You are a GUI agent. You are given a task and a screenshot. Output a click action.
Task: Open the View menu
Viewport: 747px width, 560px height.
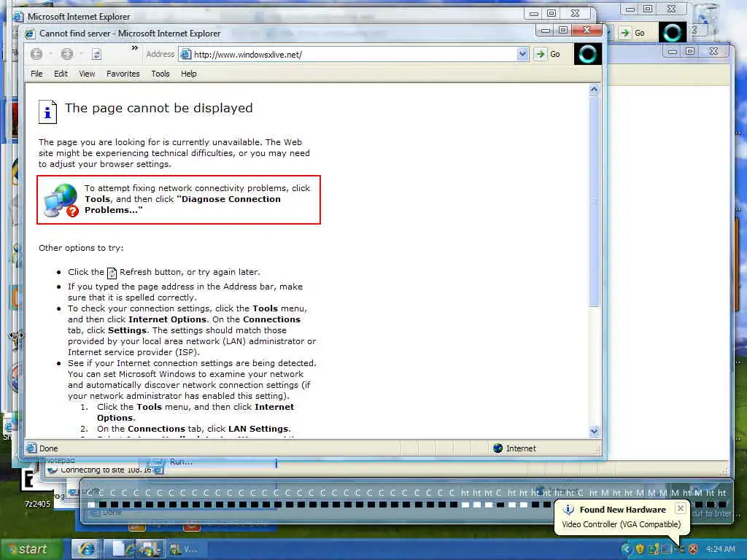[x=87, y=74]
